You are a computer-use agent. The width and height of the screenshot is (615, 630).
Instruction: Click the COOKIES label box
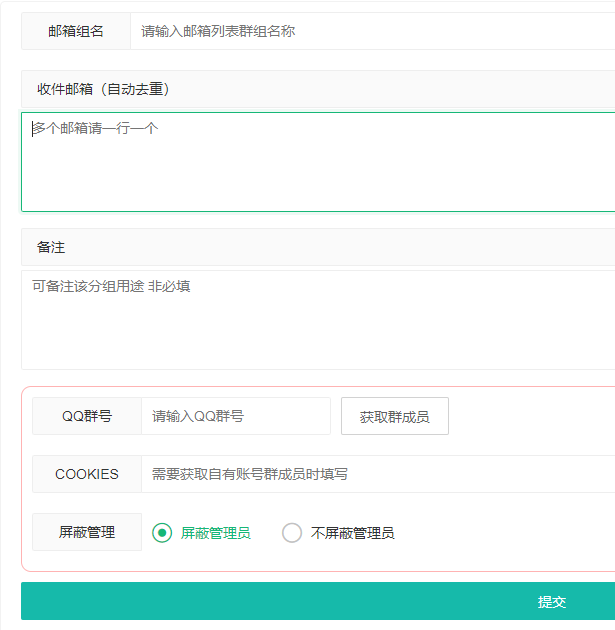87,474
